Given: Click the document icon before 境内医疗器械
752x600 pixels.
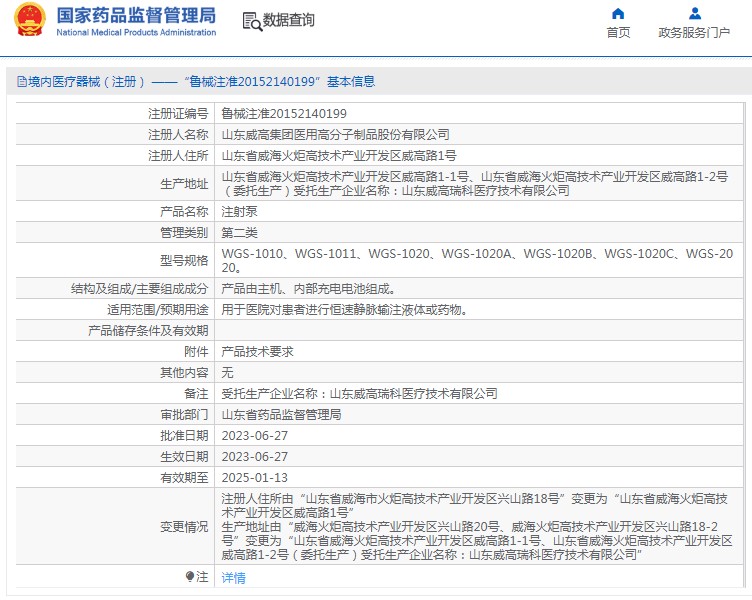Looking at the screenshot, I should (x=22, y=82).
